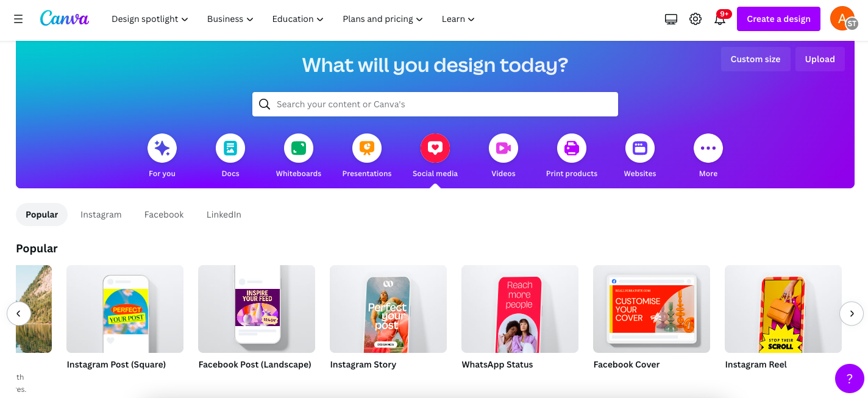The height and width of the screenshot is (398, 868).
Task: Select the Presentations category icon
Action: coord(367,148)
